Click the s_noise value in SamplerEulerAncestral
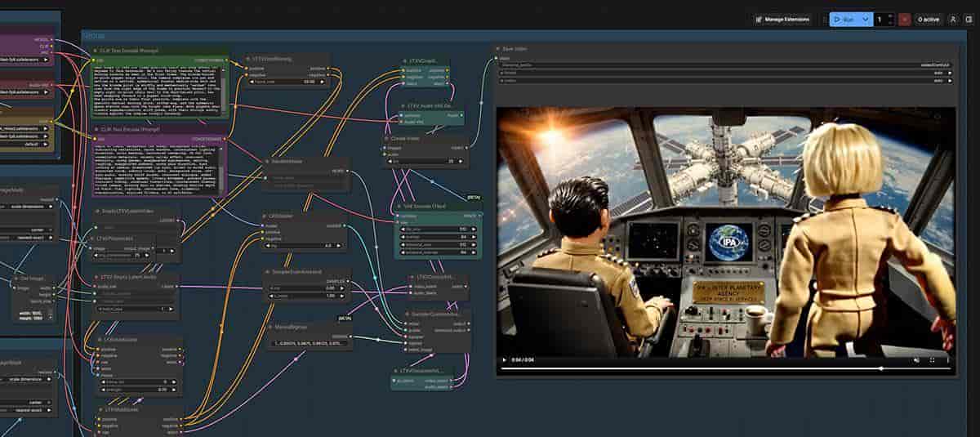 [305, 295]
